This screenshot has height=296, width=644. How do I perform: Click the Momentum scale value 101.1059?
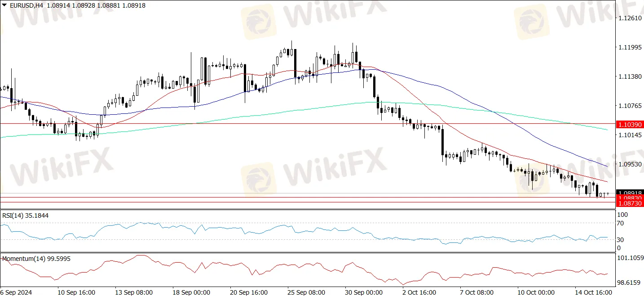(630, 258)
